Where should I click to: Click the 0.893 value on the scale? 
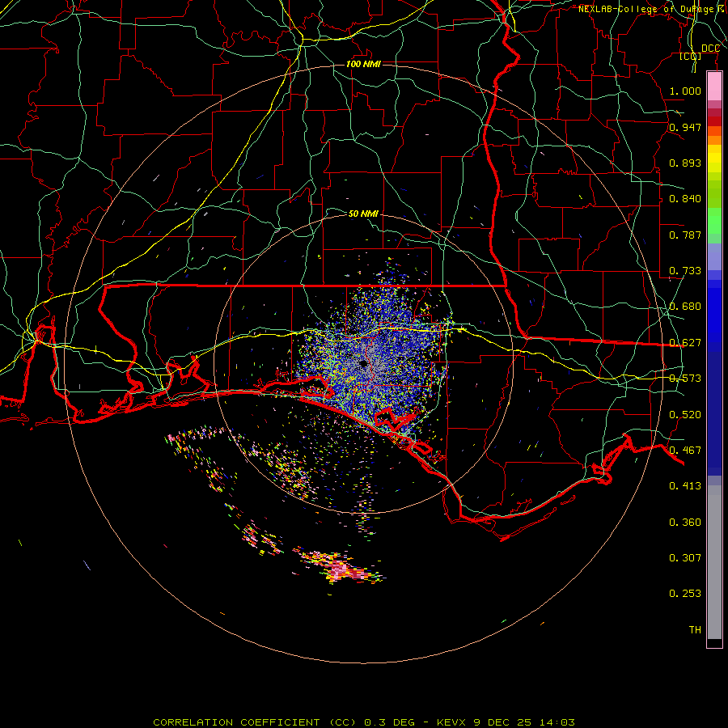coord(685,163)
